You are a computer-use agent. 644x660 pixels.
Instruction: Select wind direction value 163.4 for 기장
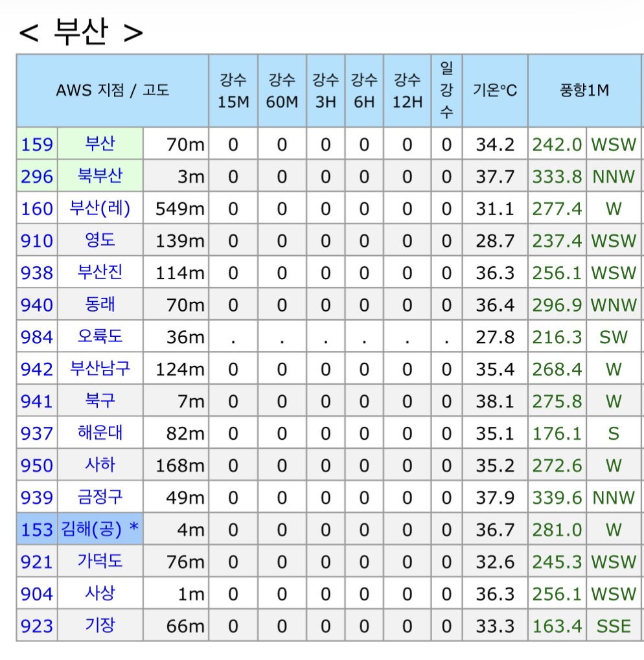(557, 626)
